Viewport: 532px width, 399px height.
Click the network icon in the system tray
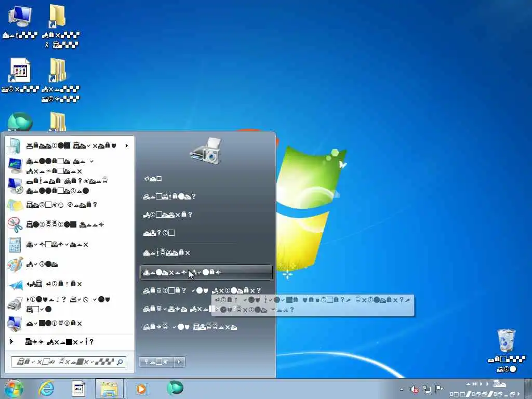pyautogui.click(x=427, y=389)
